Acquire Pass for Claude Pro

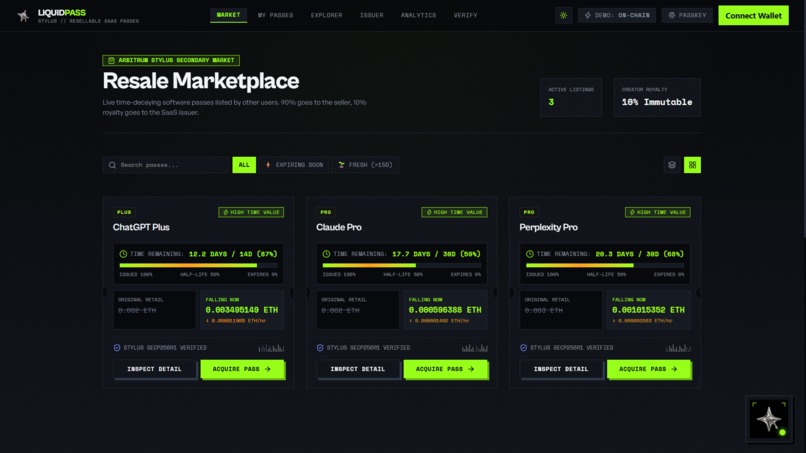pos(445,369)
